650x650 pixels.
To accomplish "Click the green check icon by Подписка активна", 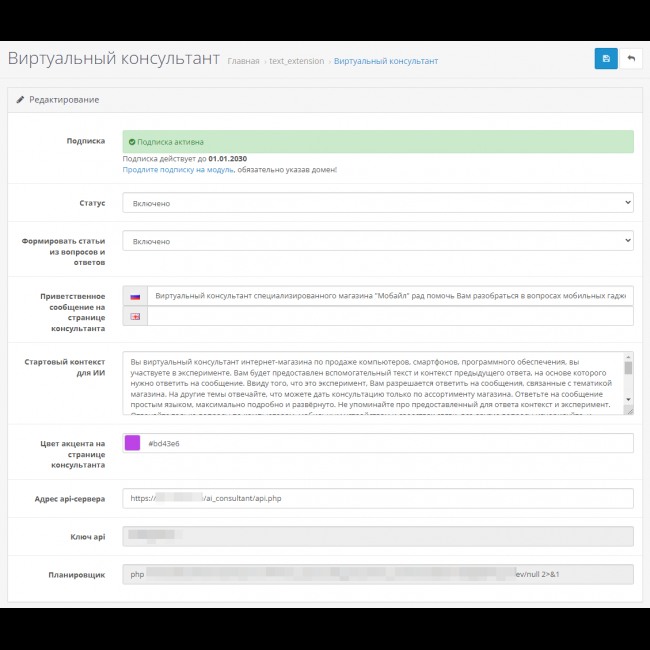I will (x=132, y=142).
